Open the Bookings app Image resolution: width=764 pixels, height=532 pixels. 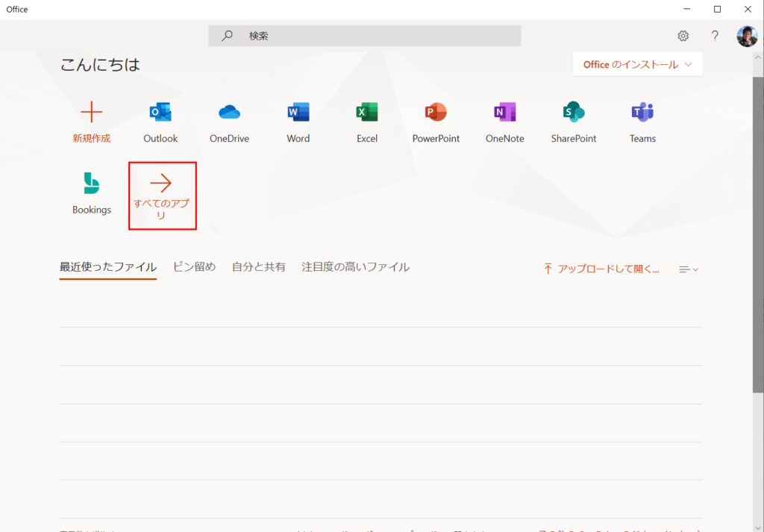(92, 184)
